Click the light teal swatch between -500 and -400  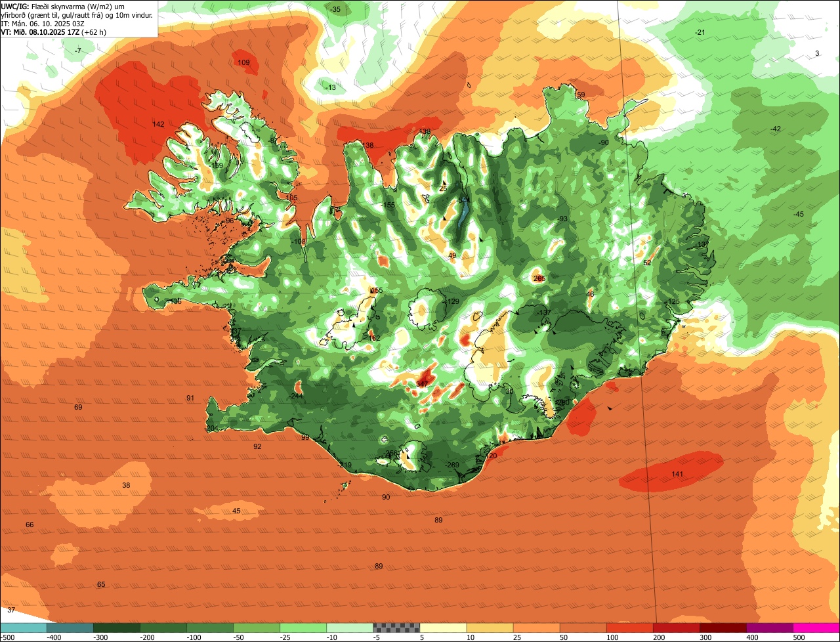coord(24,627)
